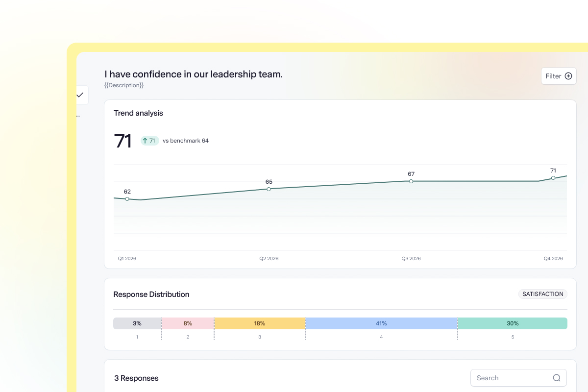Click the Response Distribution heading
The height and width of the screenshot is (392, 588).
tap(151, 294)
